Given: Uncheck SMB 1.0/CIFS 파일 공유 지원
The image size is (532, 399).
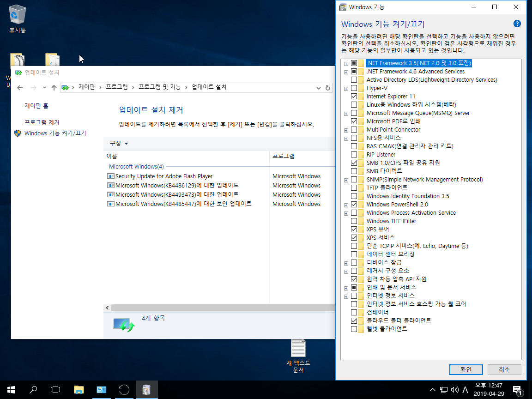Looking at the screenshot, I should 354,163.
